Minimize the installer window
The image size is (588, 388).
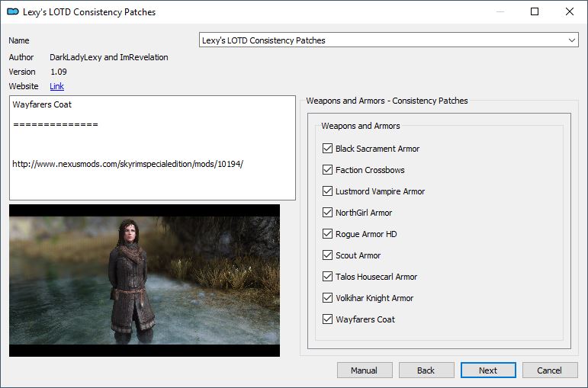[x=500, y=11]
